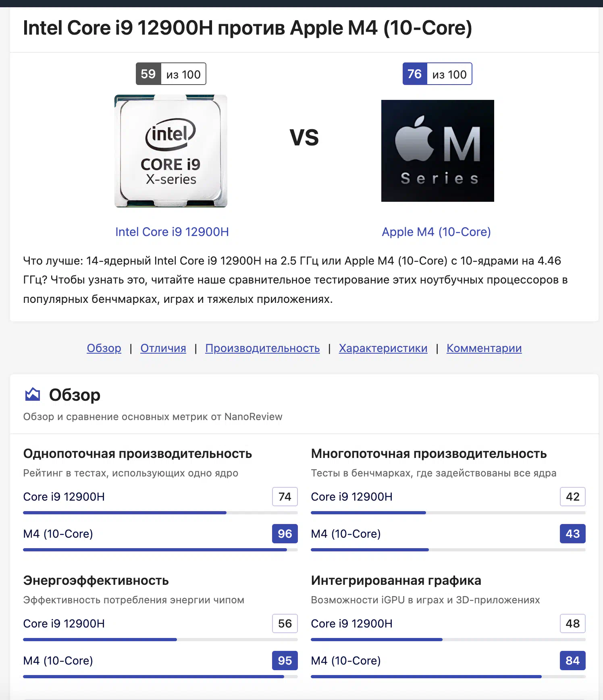
Task: Go to the Характеристики section
Action: point(383,348)
